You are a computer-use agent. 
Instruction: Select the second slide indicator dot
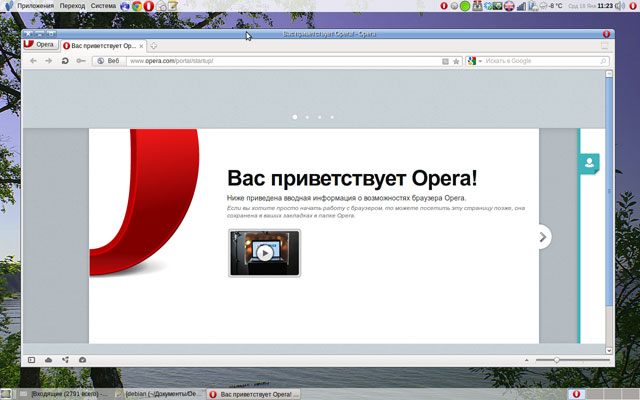point(307,117)
